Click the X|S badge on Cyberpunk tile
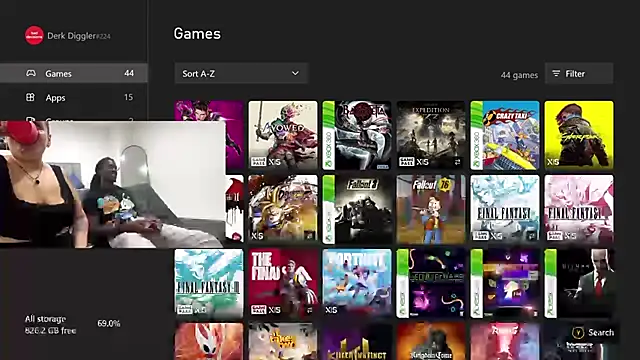640x360 pixels. 553,162
